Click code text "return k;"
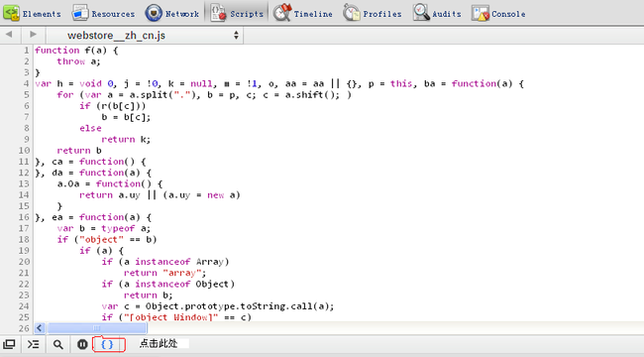Image resolution: width=644 pixels, height=357 pixels. (126, 140)
